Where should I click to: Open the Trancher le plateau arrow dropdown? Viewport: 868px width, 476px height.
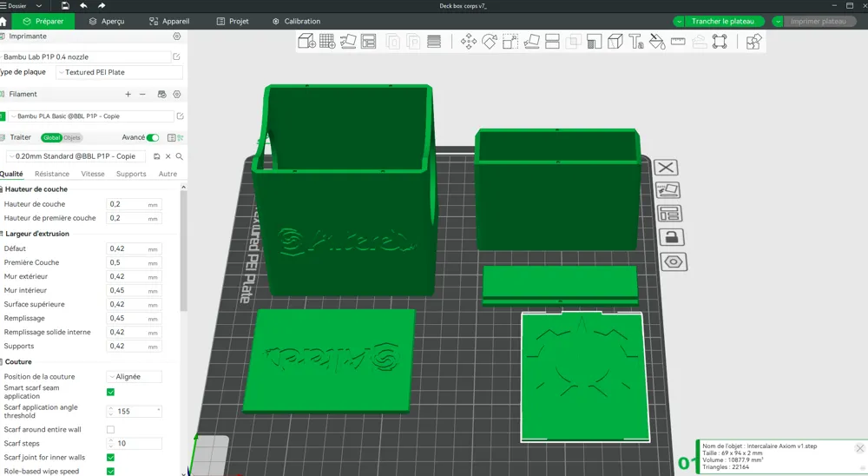[679, 21]
